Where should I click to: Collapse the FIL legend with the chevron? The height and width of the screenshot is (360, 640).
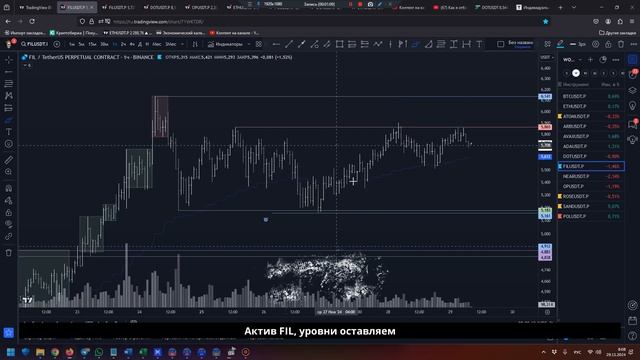tap(26, 65)
